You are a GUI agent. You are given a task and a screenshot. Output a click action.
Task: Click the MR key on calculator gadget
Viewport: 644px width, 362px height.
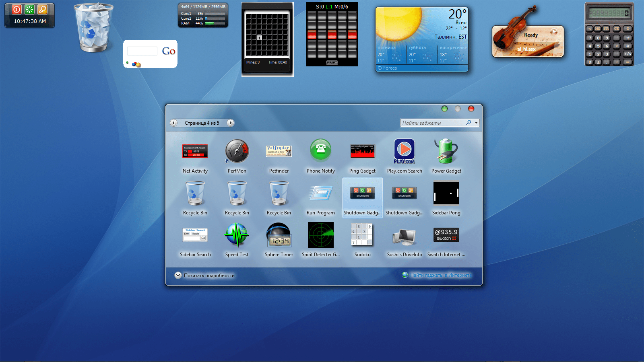point(606,29)
